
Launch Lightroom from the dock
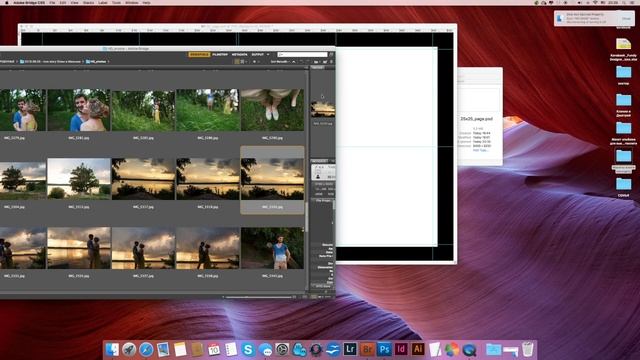click(350, 349)
